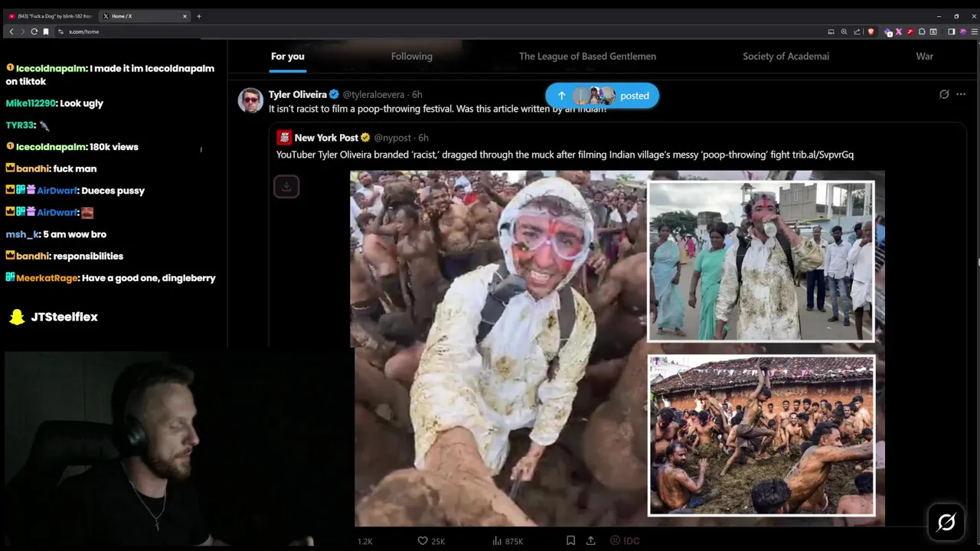Click the page's vertical scrollbar thumb
The image size is (980, 551).
click(x=978, y=262)
